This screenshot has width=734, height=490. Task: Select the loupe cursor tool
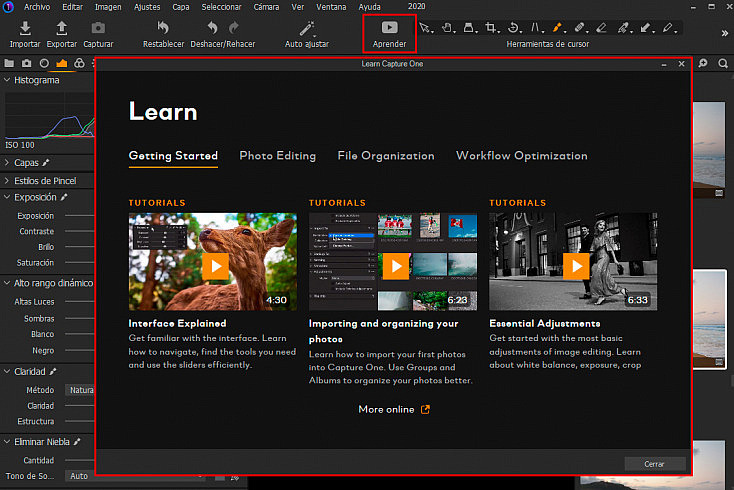pyautogui.click(x=469, y=28)
